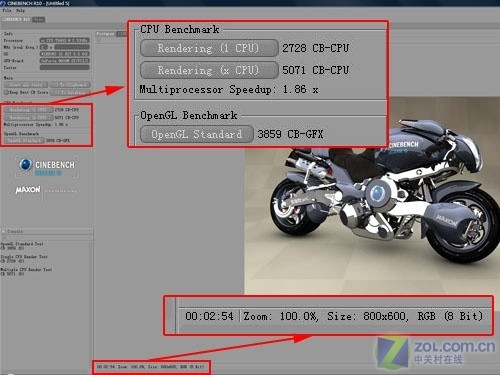Select the Pictures tab above the render view
Viewport: 500px width, 375px height.
click(x=105, y=34)
